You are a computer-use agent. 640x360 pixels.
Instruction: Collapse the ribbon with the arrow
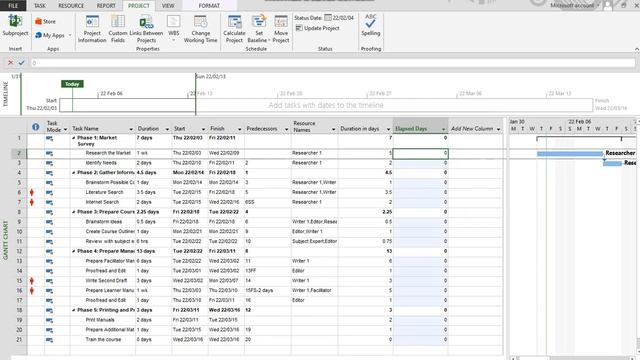(636, 49)
